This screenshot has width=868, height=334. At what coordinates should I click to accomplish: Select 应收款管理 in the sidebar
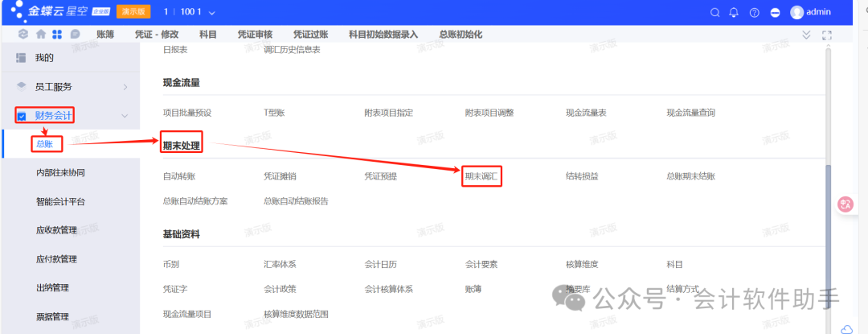pos(57,230)
